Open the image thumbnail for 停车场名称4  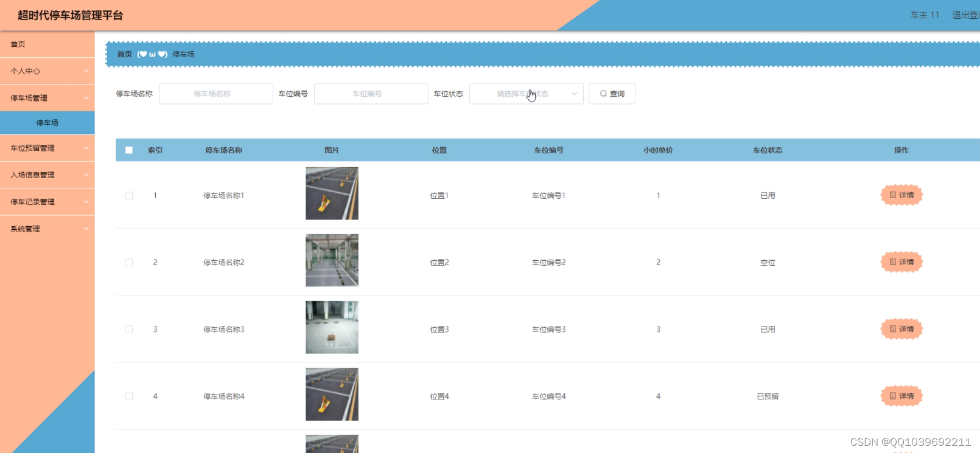(x=332, y=394)
